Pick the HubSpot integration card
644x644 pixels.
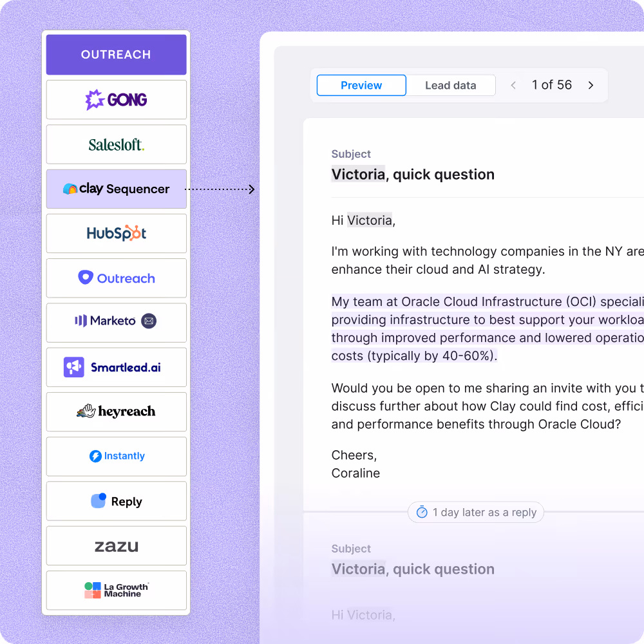coord(116,233)
